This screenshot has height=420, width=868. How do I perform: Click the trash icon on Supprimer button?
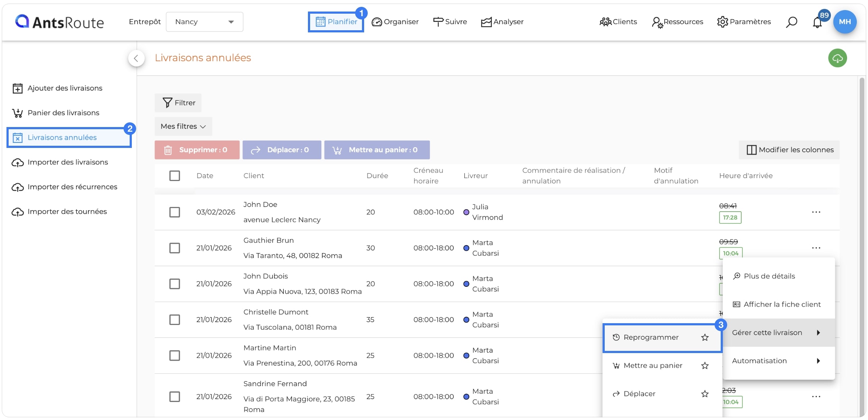coord(168,150)
